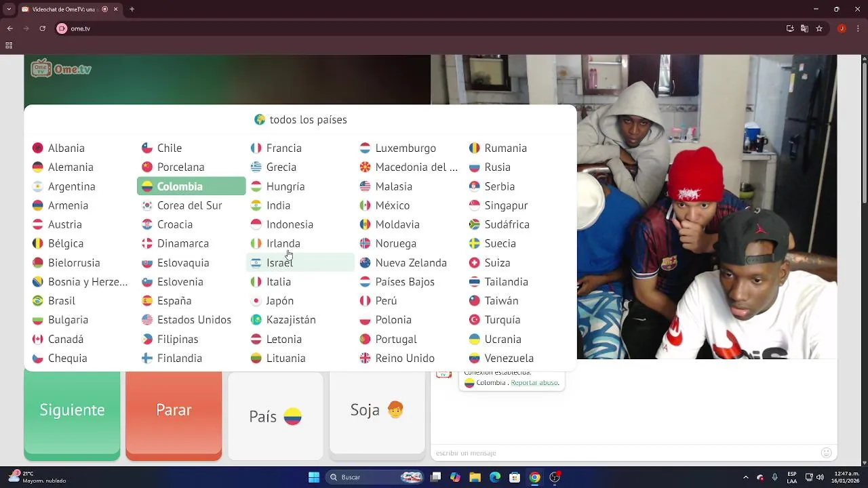Select todos los países option

click(300, 119)
